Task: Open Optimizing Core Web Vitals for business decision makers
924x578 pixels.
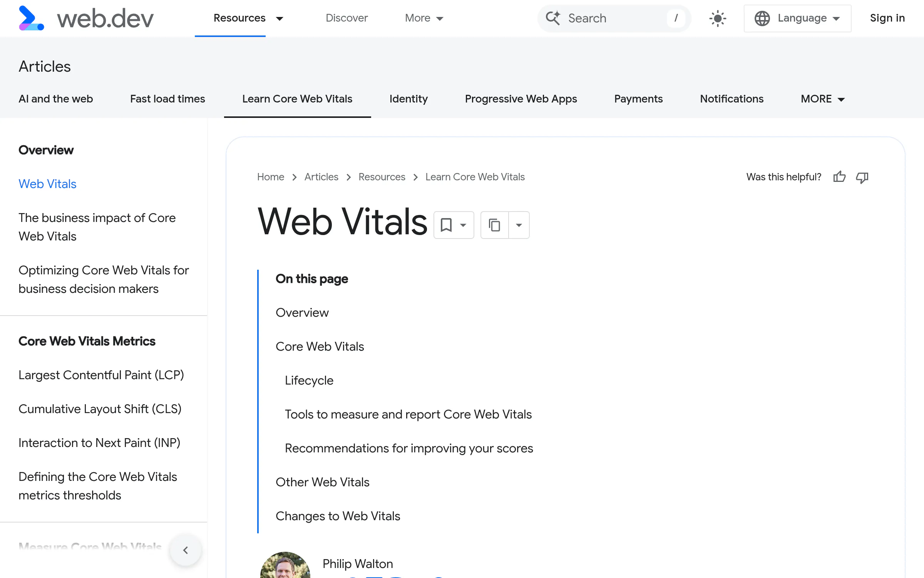Action: point(104,279)
